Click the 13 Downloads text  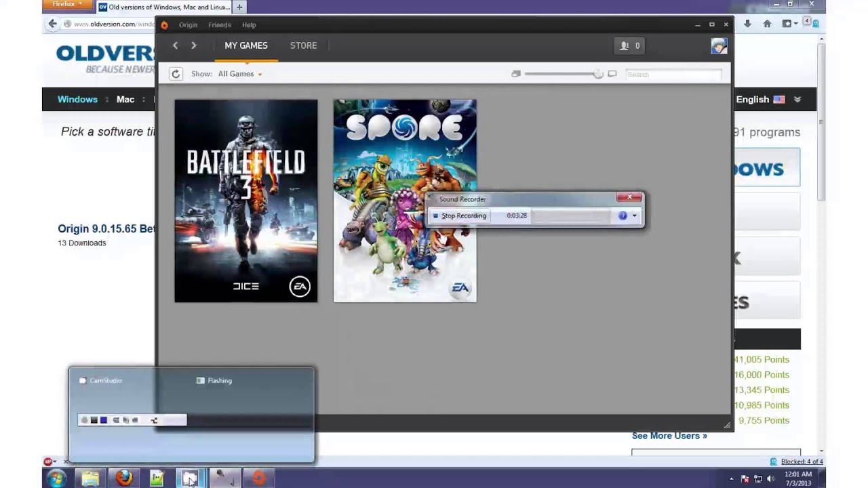[x=82, y=243]
